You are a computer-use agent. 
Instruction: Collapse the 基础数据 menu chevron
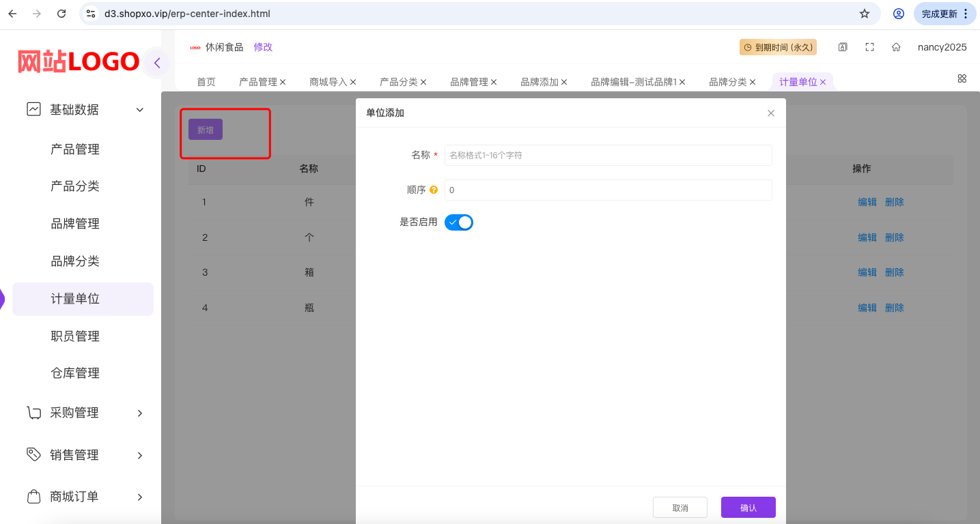pos(140,110)
